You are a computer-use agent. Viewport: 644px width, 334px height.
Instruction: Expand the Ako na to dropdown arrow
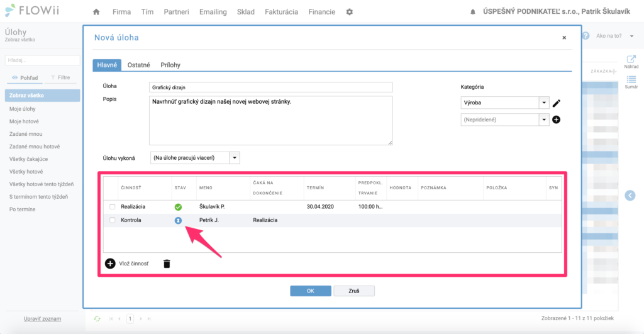[631, 36]
